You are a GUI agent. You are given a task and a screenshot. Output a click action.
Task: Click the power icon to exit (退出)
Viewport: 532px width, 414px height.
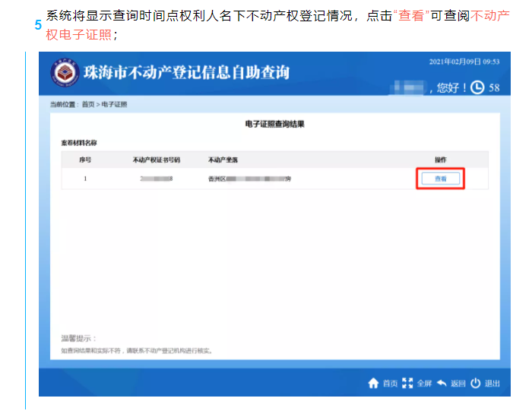[476, 383]
